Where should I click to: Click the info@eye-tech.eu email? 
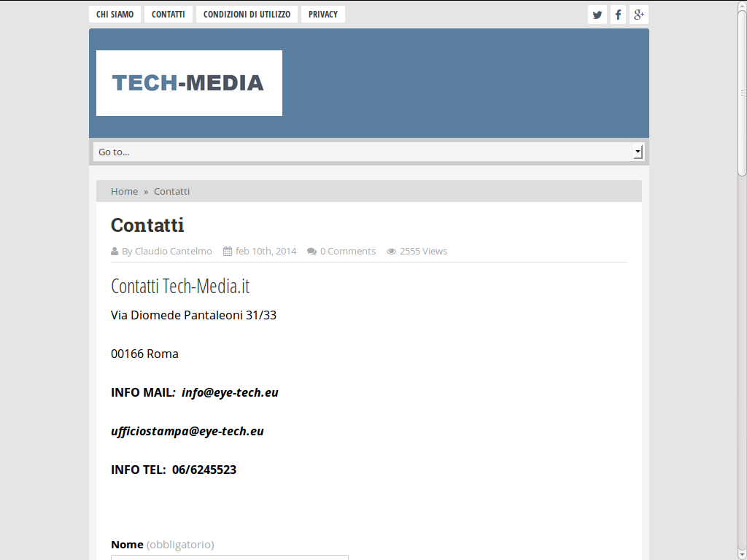[x=230, y=392]
